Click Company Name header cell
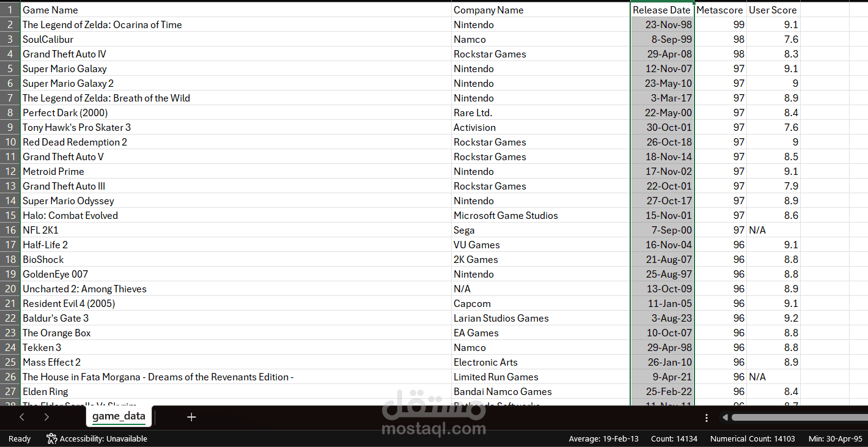Viewport: 868px width, 447px height. click(541, 10)
